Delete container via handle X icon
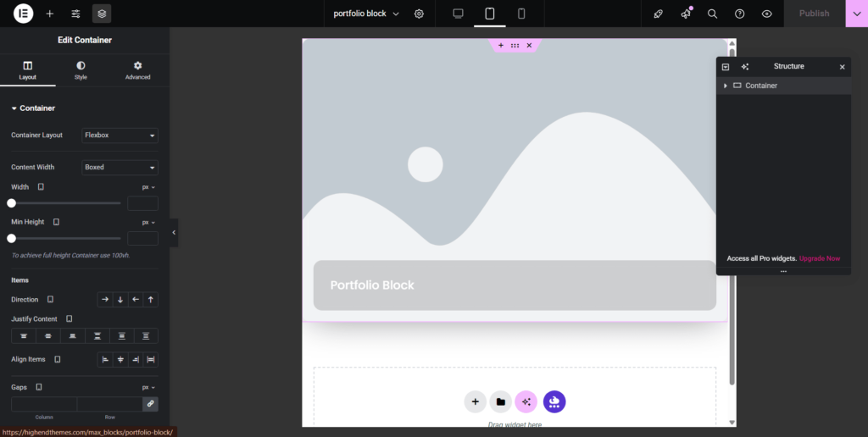The width and height of the screenshot is (868, 437). tap(529, 46)
